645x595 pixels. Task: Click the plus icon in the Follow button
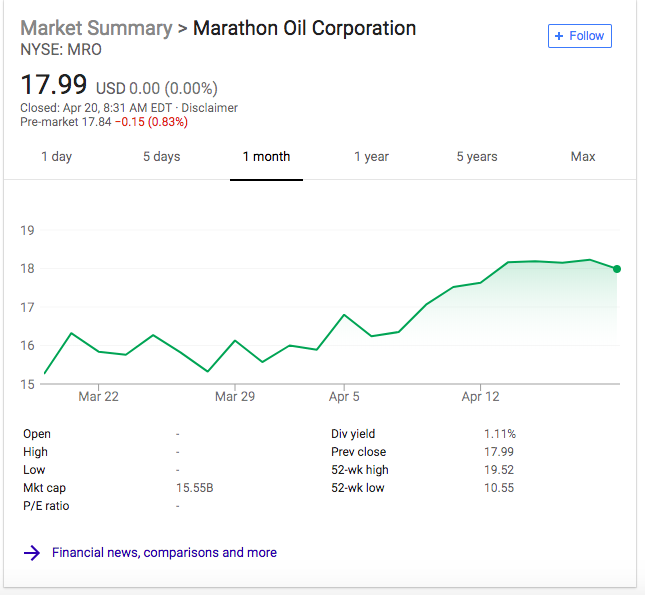tap(559, 36)
